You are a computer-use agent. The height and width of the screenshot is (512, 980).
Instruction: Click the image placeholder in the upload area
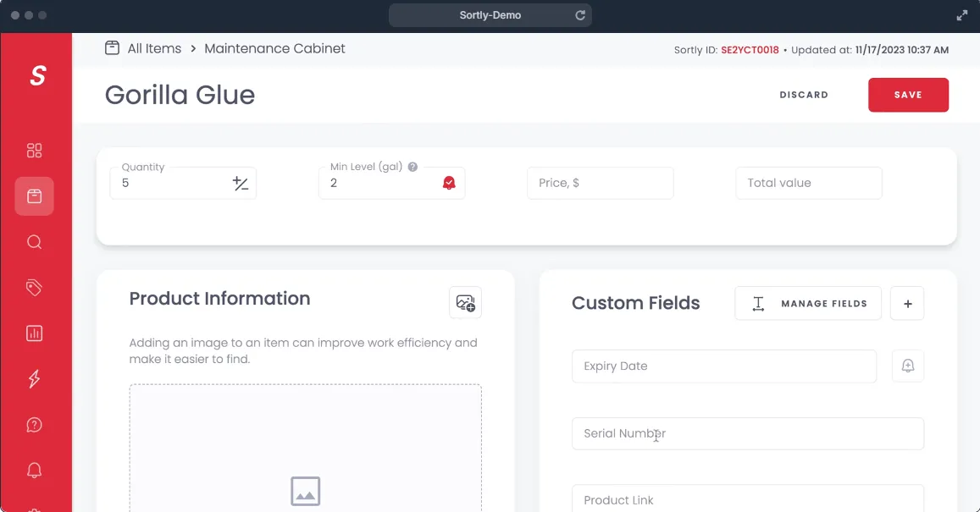[x=306, y=491]
